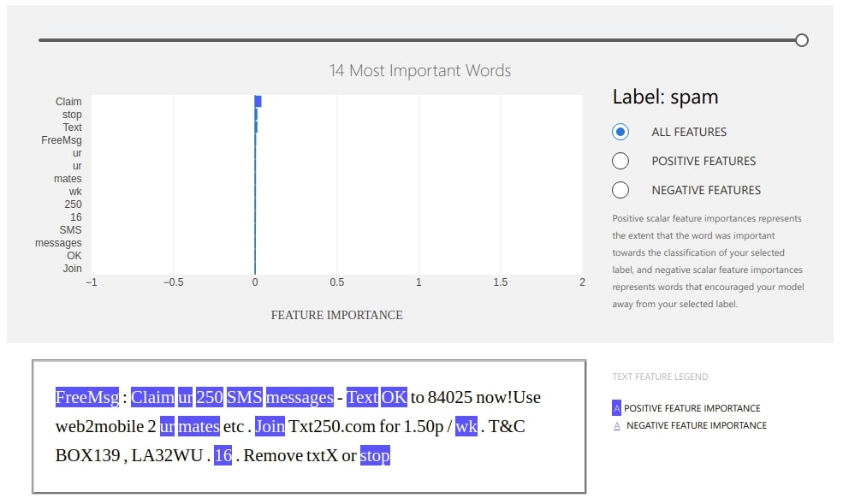Click the POSITIVE FEATURE IMPORTANCE legend icon

(617, 408)
